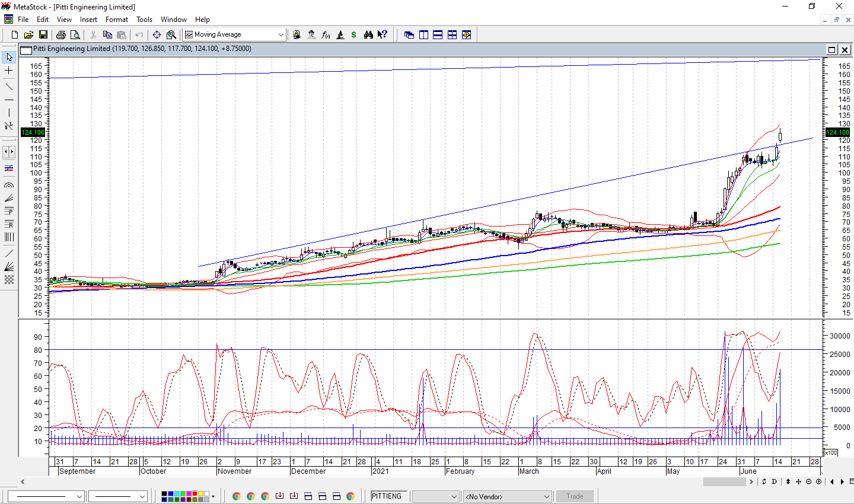Open the Tools menu
Screen dimensions: 854x504
coord(144,20)
